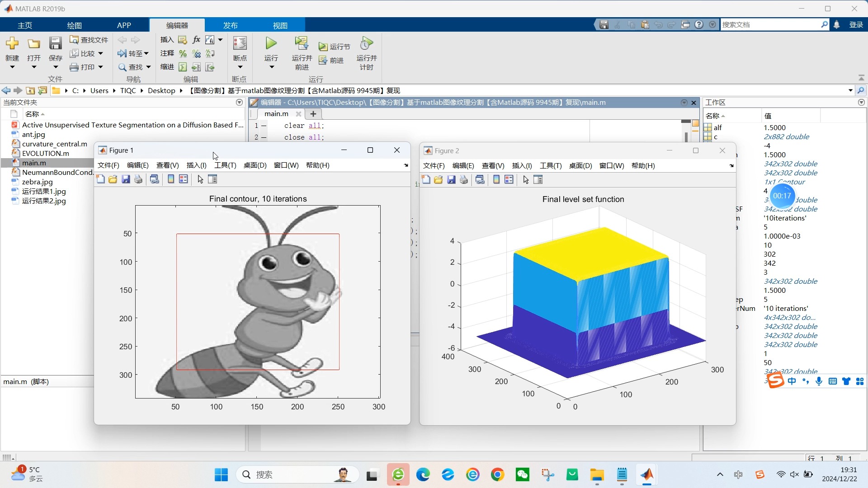Click the Search Documentation (搜索文档) field

pyautogui.click(x=770, y=25)
